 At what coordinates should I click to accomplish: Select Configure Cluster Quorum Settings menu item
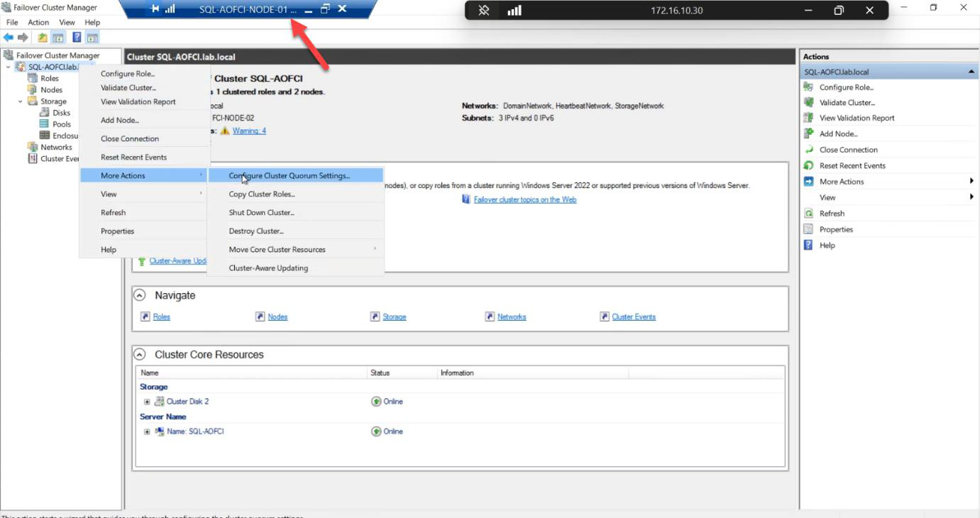tap(296, 175)
